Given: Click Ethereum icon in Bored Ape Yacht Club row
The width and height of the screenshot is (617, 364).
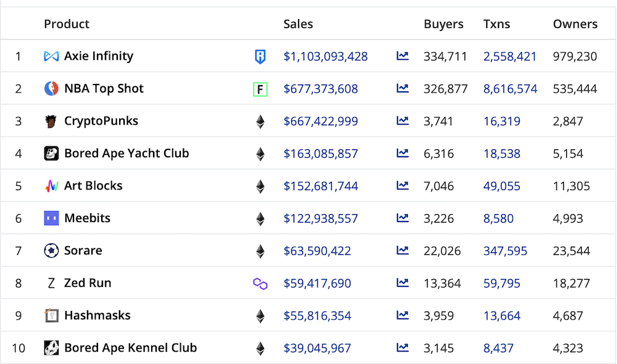Looking at the screenshot, I should [x=260, y=154].
